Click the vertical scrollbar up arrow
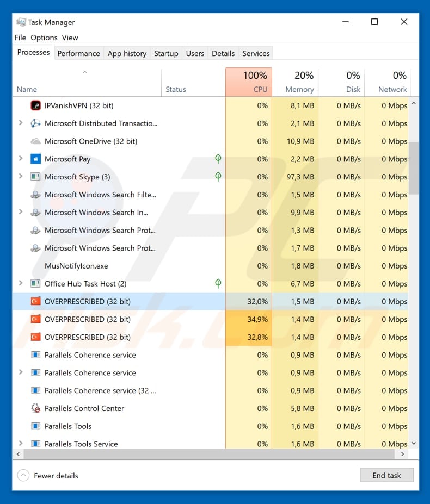The width and height of the screenshot is (430, 504). (414, 103)
